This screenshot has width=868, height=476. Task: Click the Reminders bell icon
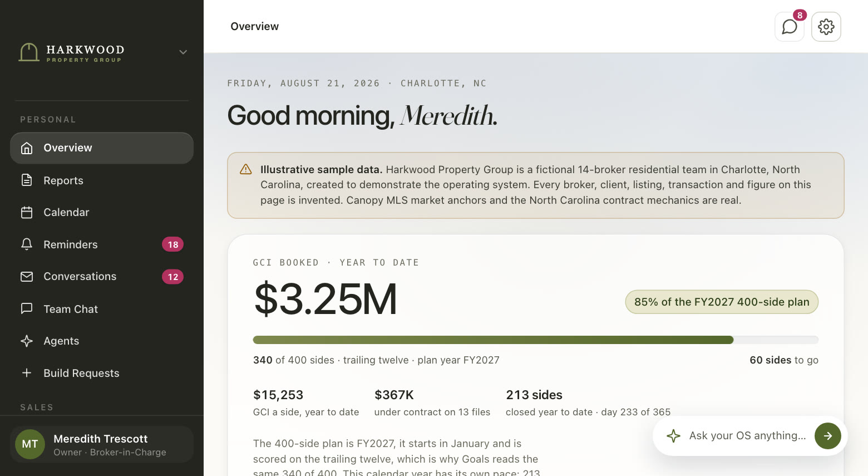27,244
